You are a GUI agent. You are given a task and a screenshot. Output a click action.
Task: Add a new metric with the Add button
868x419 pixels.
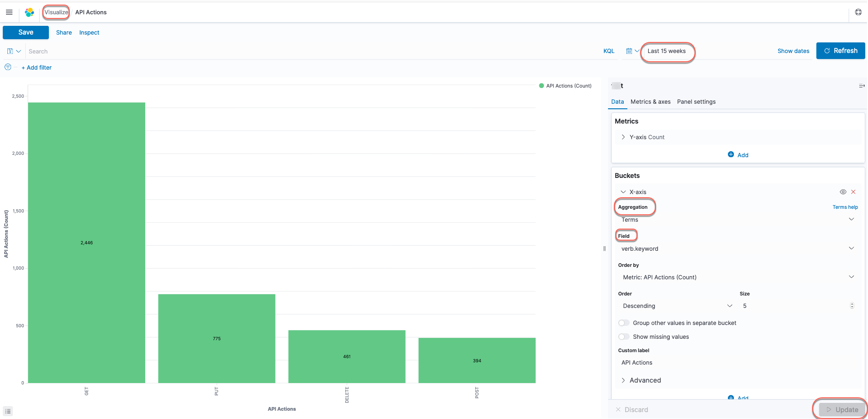(738, 155)
